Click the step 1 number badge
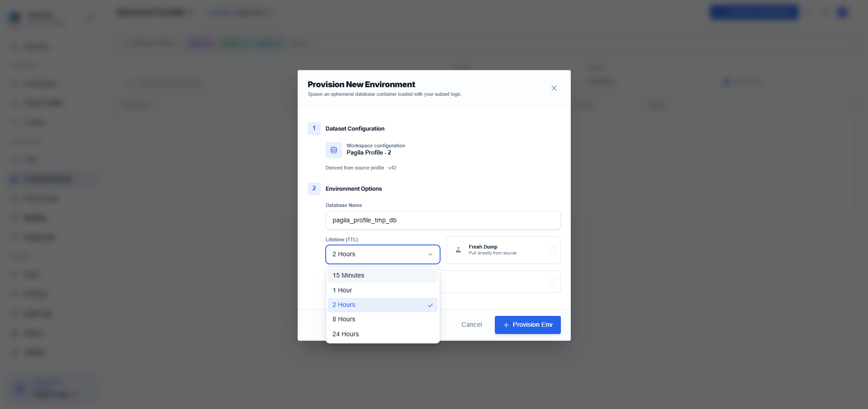This screenshot has width=868, height=409. pyautogui.click(x=314, y=128)
